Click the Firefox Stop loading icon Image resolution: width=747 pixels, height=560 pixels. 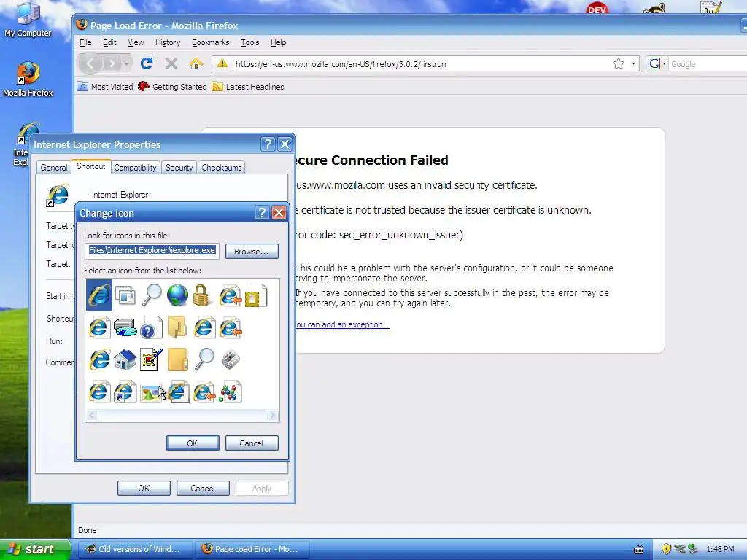pyautogui.click(x=171, y=63)
